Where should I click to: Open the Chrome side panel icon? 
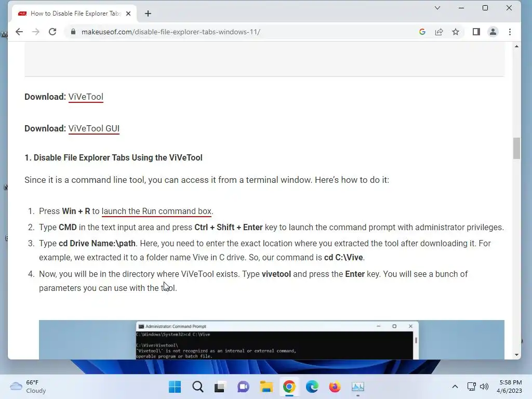click(x=476, y=32)
